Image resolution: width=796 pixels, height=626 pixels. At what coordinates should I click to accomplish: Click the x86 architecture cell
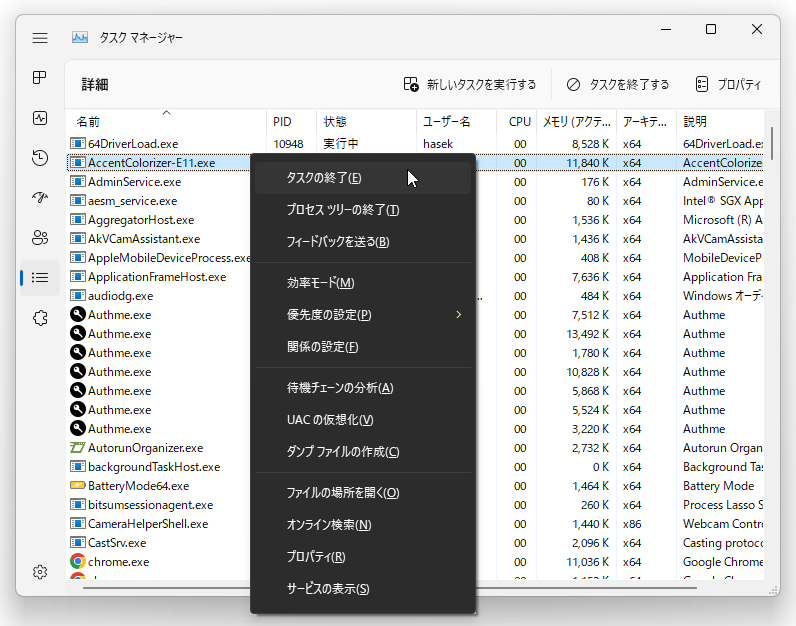[632, 524]
